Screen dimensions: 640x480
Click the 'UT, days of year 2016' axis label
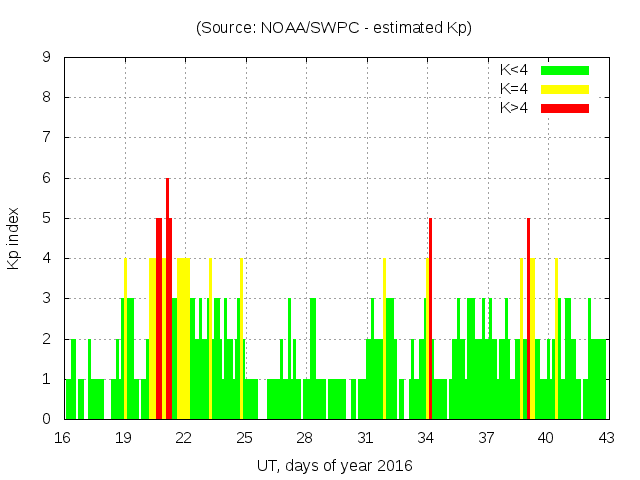(x=334, y=465)
